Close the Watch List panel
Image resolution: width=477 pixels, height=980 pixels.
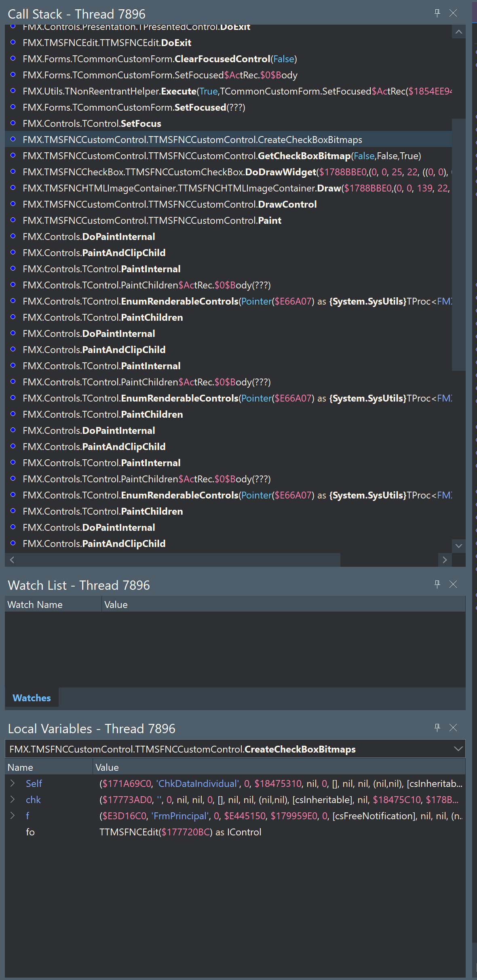[x=453, y=584]
